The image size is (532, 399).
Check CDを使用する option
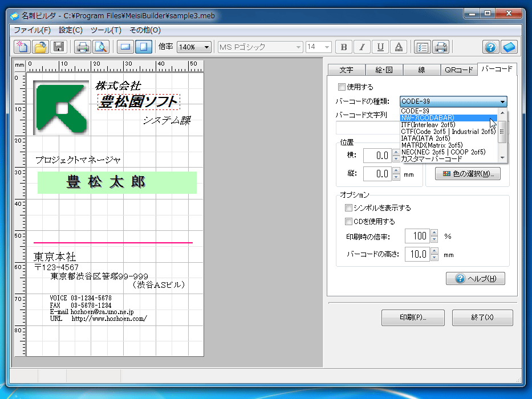click(348, 222)
